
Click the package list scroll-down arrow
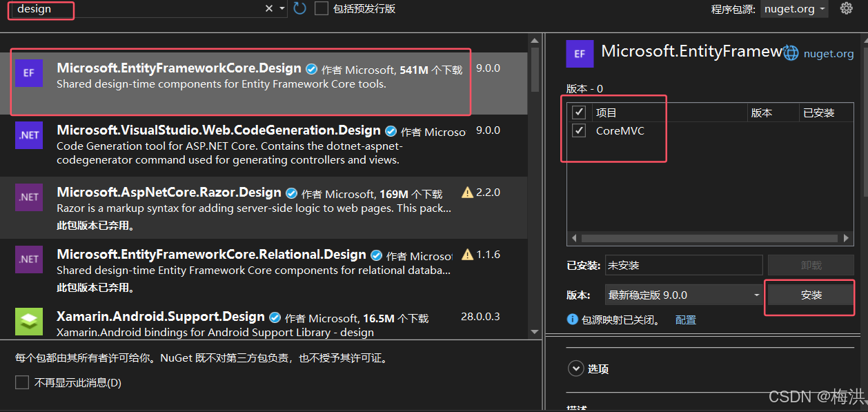(535, 331)
